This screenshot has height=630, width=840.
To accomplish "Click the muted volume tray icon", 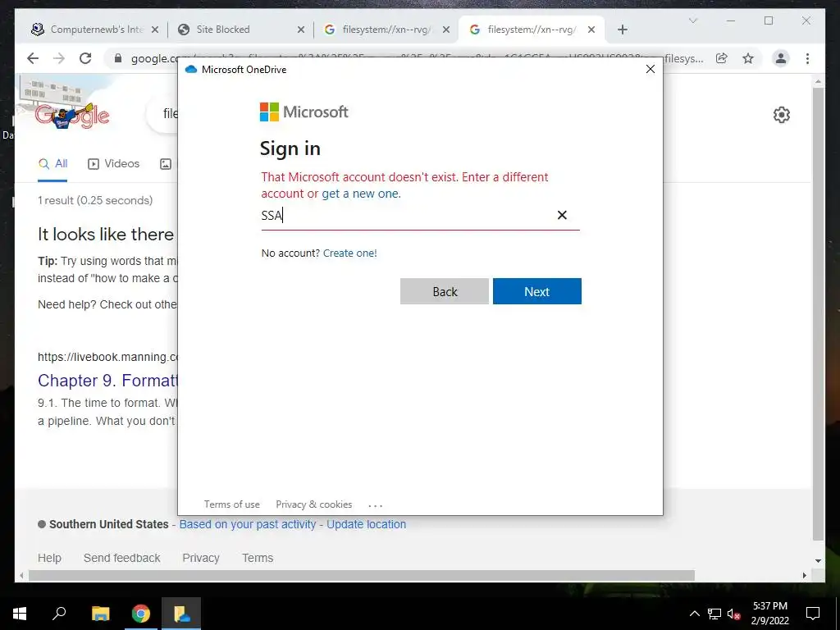I will [x=734, y=614].
